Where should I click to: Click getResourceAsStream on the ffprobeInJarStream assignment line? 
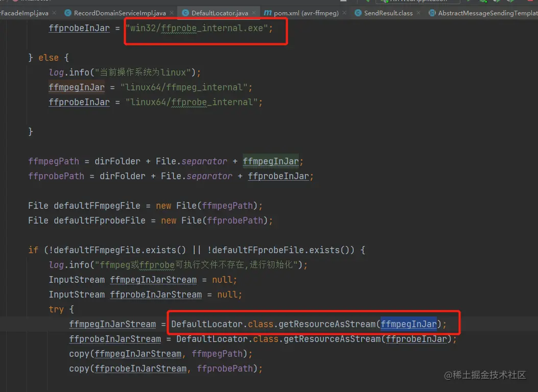[x=332, y=339]
